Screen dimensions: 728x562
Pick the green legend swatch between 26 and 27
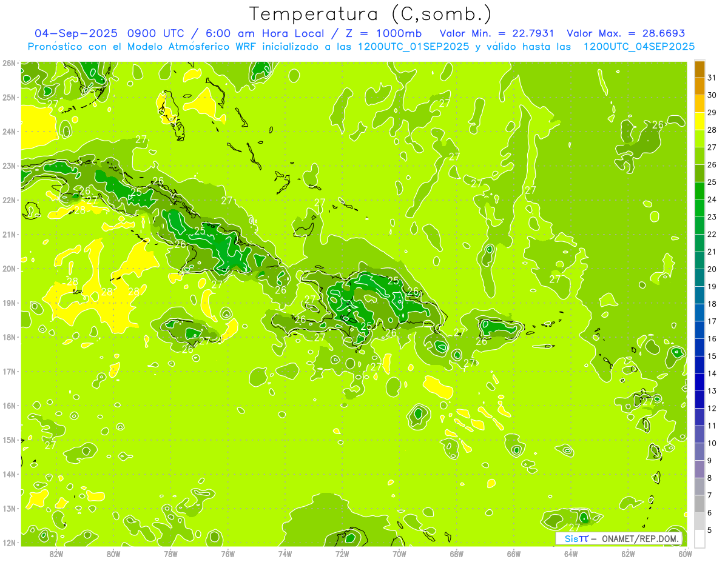coord(699,156)
